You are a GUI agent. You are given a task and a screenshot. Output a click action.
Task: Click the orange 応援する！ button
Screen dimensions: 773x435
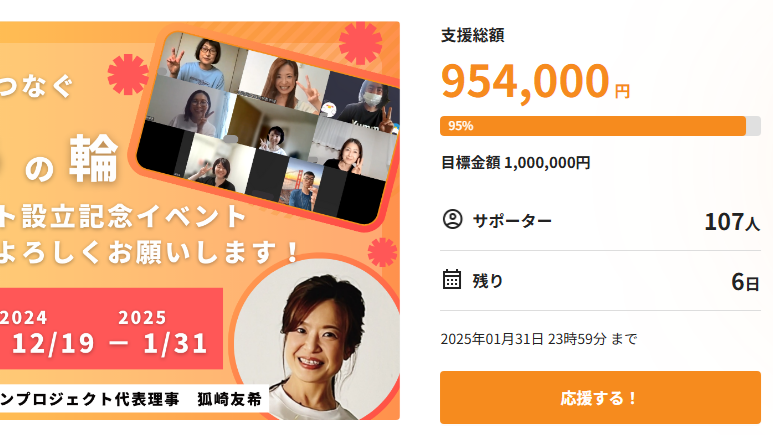[600, 398]
